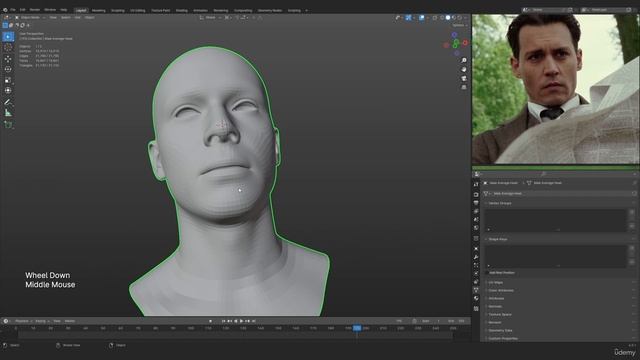Switch to solid viewport shading
Viewport: 640px width, 360px height.
pos(448,18)
